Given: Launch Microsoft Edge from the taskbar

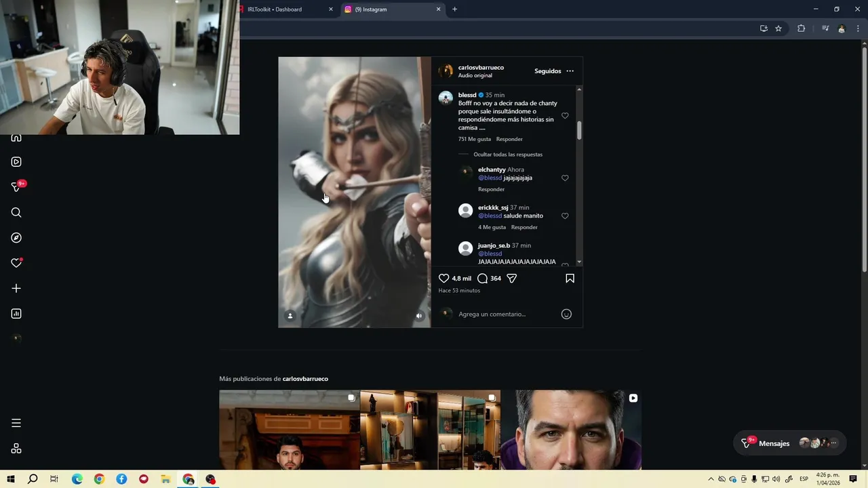Looking at the screenshot, I should (77, 479).
